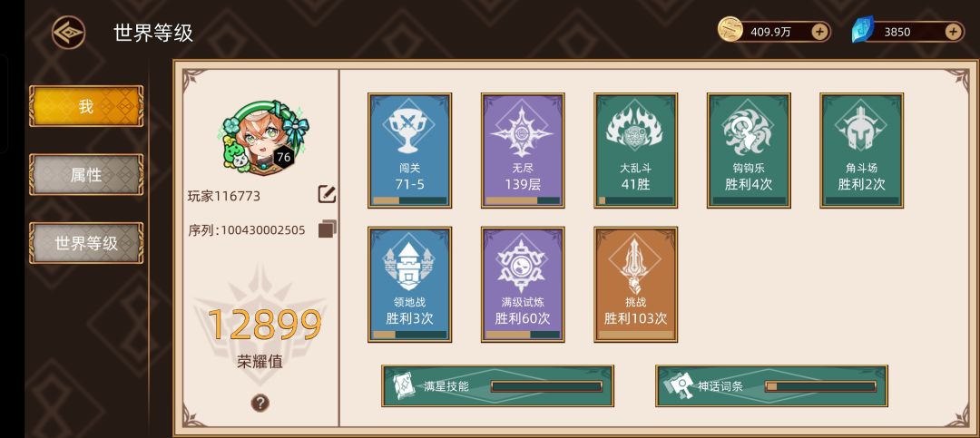Click the 领地战 castle card
Viewport: 980px width, 438px height.
point(409,285)
